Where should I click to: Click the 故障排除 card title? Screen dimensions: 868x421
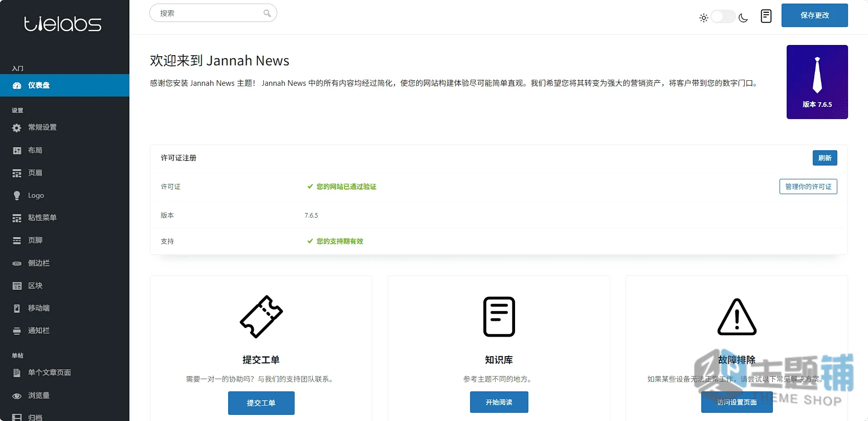pyautogui.click(x=737, y=360)
